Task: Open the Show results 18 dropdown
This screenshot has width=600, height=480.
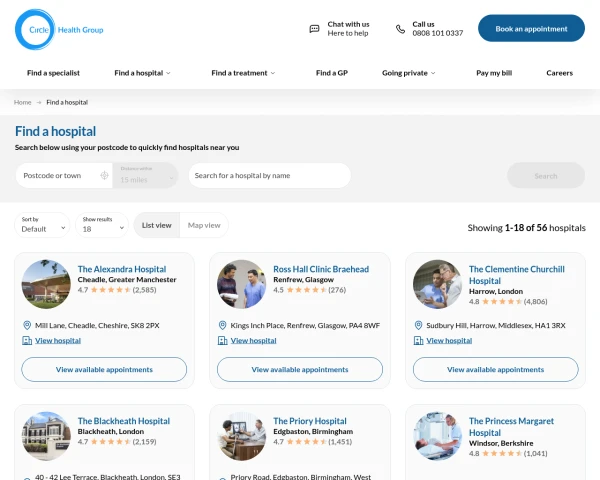Action: point(102,225)
